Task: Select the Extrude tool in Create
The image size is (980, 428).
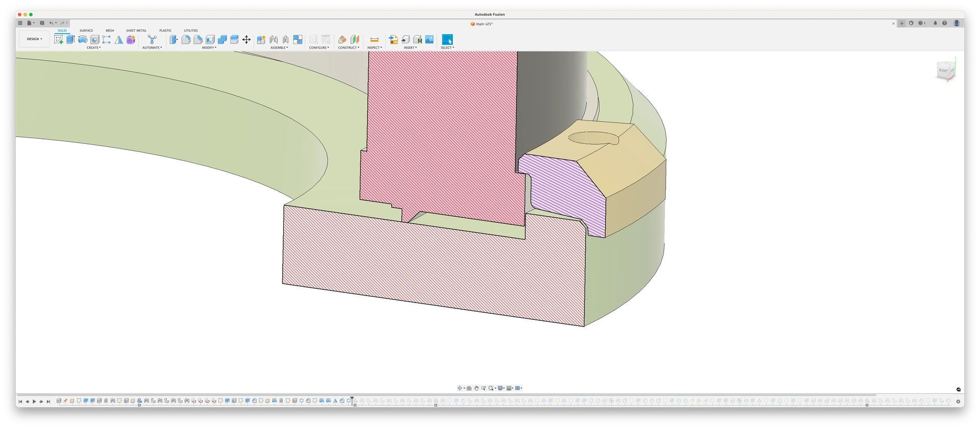Action: pyautogui.click(x=70, y=40)
